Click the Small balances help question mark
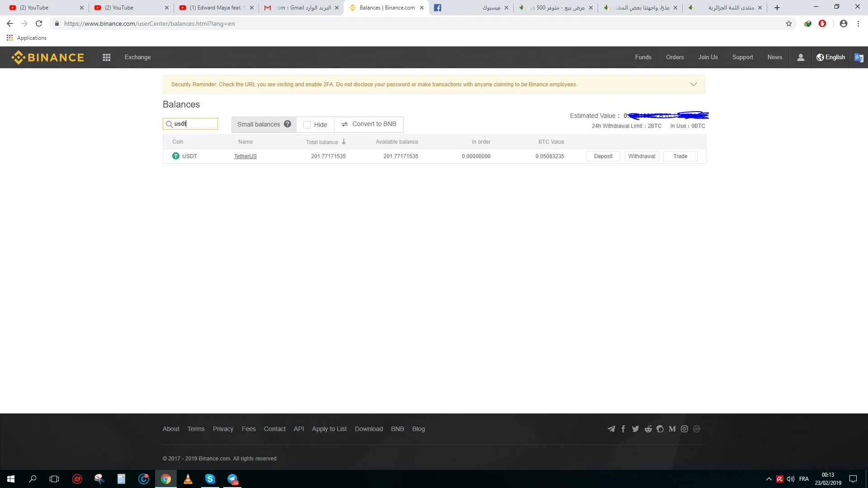Viewport: 868px width, 488px height. pyautogui.click(x=288, y=124)
